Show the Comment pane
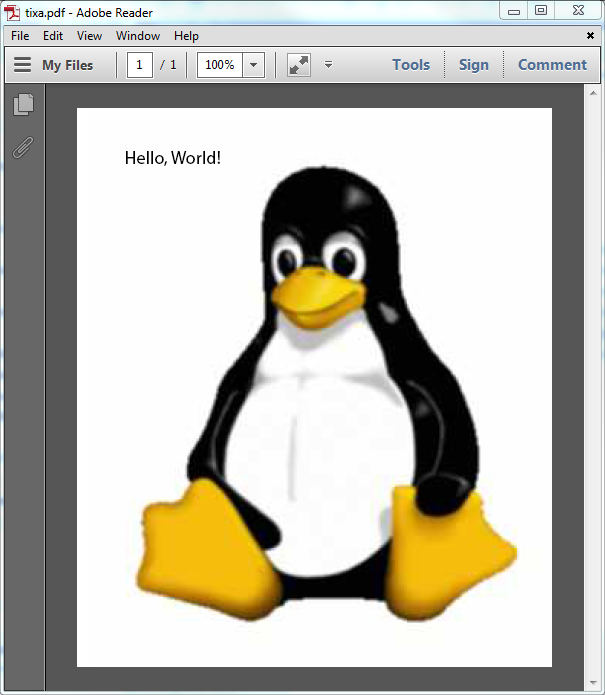Image resolution: width=605 pixels, height=695 pixels. (552, 65)
